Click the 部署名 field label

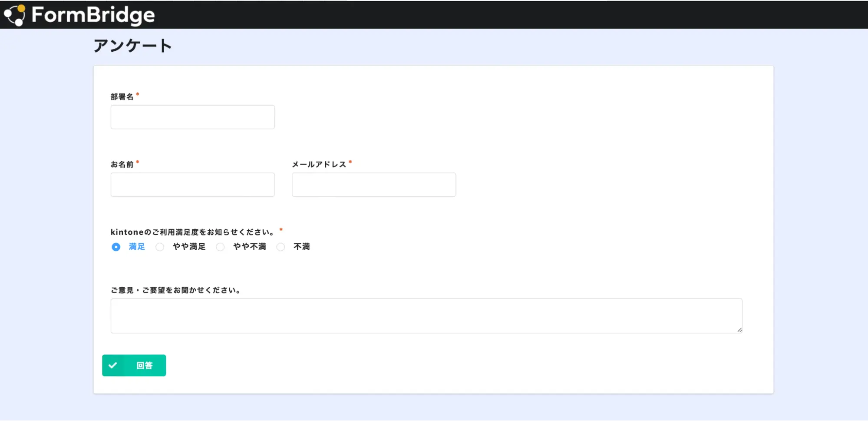[x=122, y=96]
